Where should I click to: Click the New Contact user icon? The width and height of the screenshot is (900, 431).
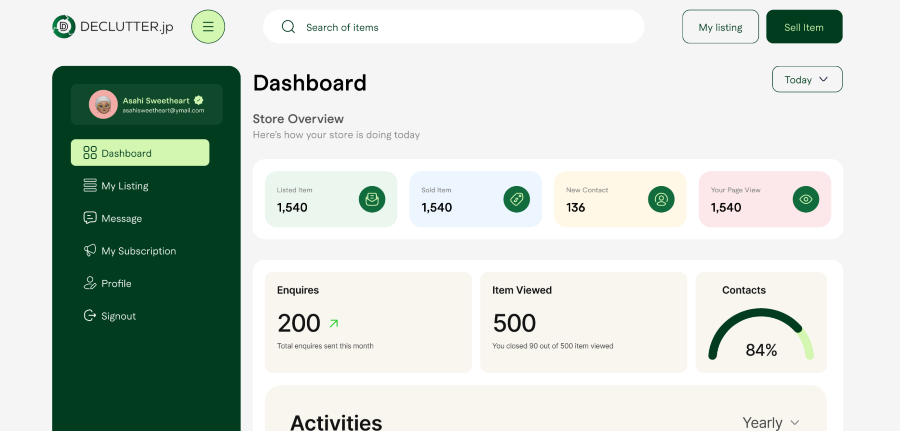click(x=661, y=199)
